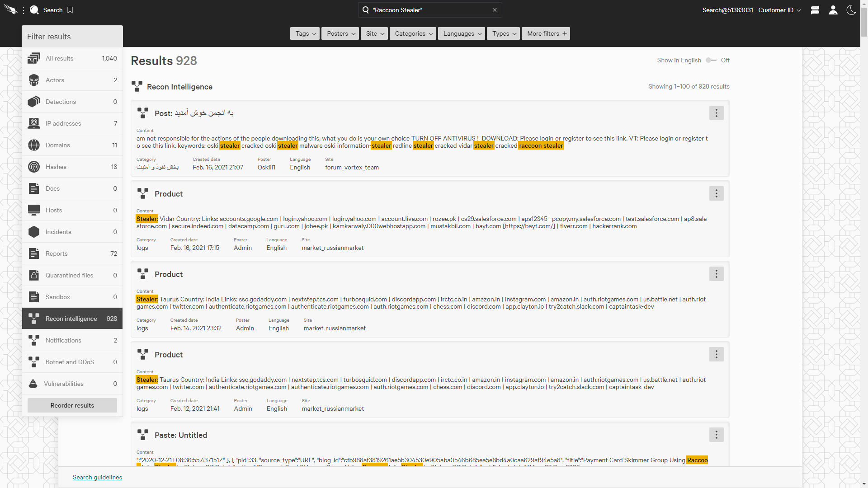This screenshot has height=488, width=868.
Task: Select the Incidents hexagon icon
Action: click(34, 232)
